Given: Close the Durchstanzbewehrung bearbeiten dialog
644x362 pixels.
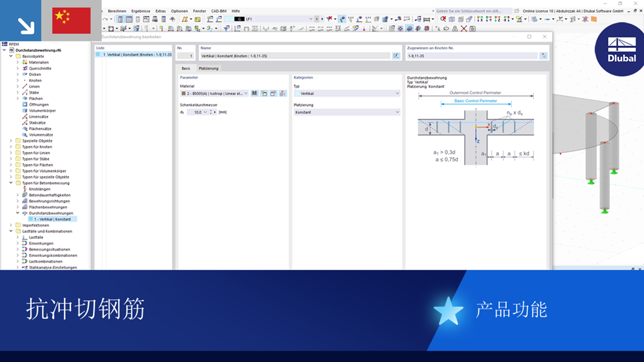Looking at the screenshot, I should click(x=545, y=36).
